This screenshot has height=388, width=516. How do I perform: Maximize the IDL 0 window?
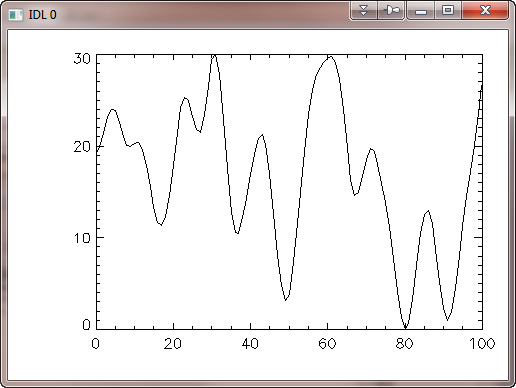pyautogui.click(x=448, y=11)
